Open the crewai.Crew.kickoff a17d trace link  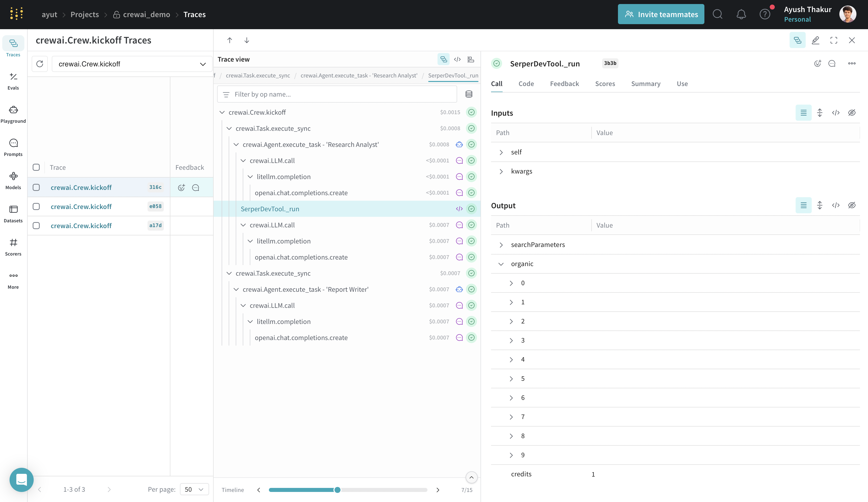tap(81, 226)
